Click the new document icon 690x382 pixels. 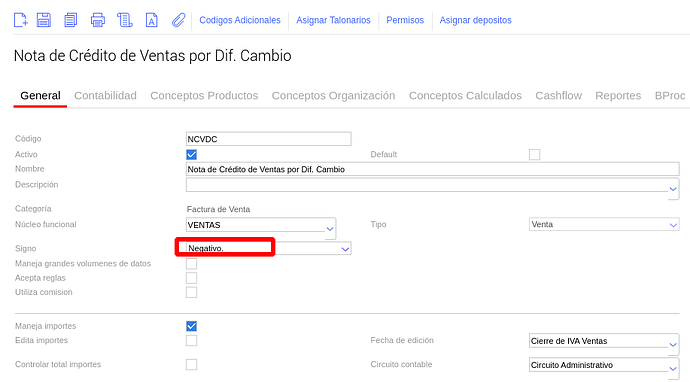point(20,20)
